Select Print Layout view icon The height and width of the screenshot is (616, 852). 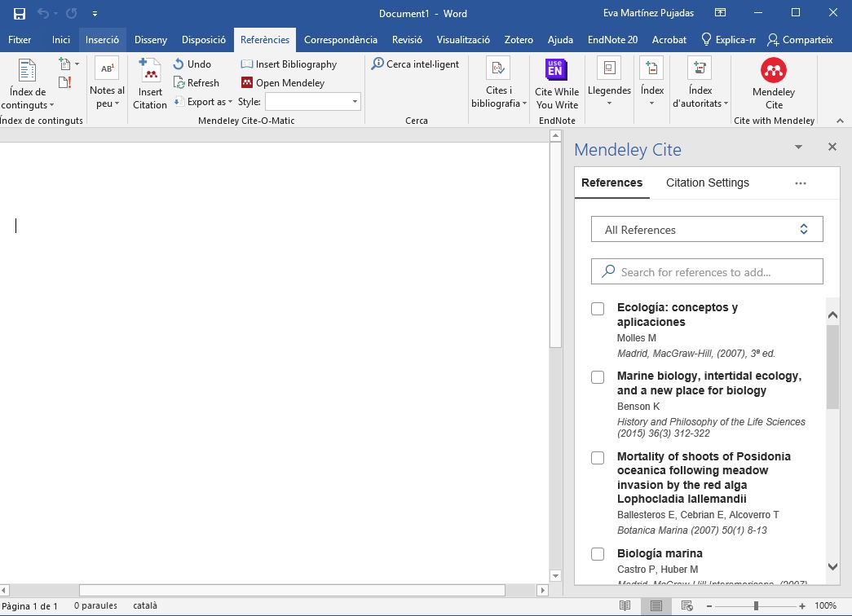coord(656,605)
